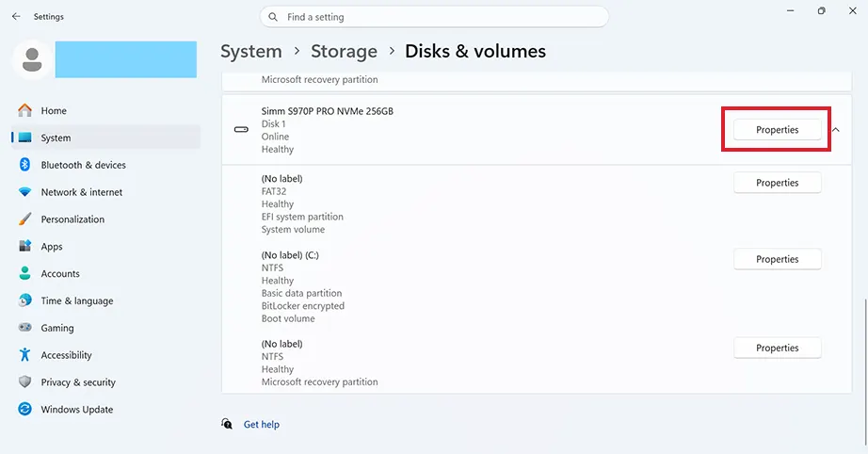Click the search magnifier icon
The width and height of the screenshot is (868, 454).
273,17
